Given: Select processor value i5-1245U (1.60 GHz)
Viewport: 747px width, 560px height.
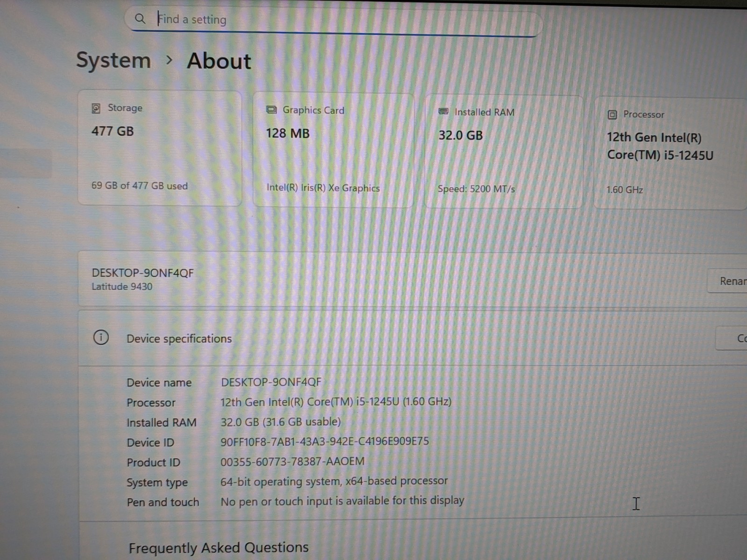Looking at the screenshot, I should [x=336, y=402].
